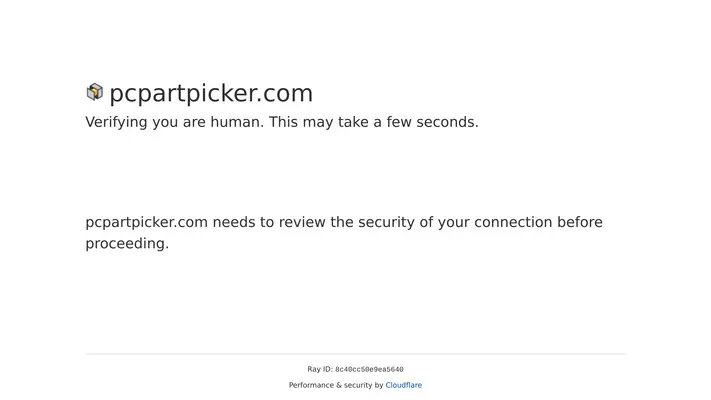
Task: Click the word 'human' in the subtitle
Action: [236, 122]
